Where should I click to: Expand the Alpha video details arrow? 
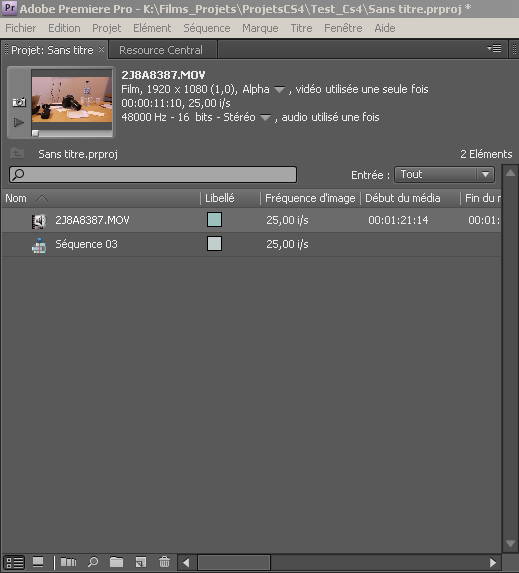tap(280, 90)
